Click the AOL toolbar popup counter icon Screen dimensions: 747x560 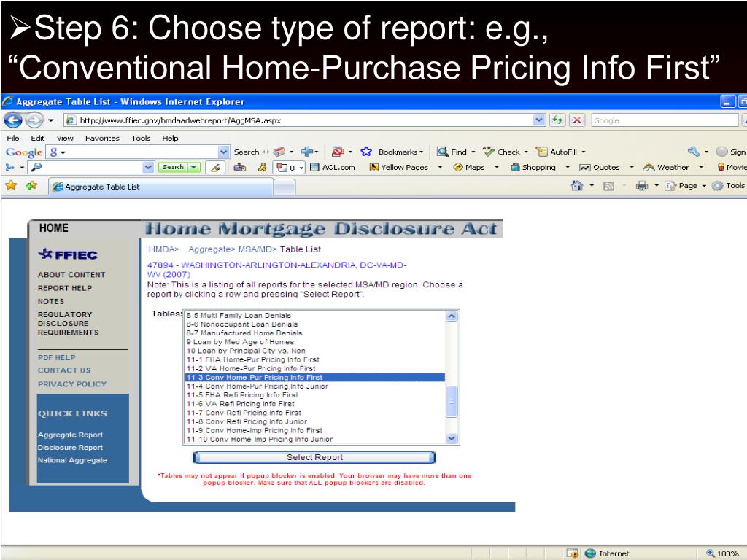tap(288, 167)
